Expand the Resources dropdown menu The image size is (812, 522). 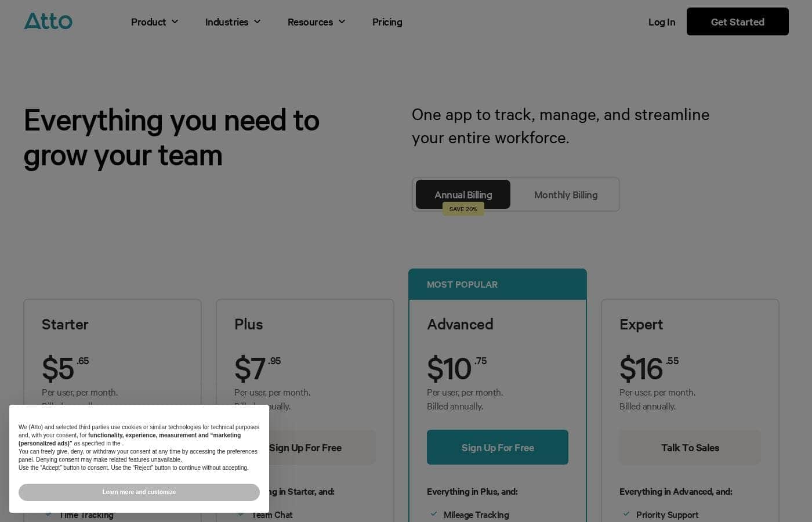pyautogui.click(x=316, y=22)
